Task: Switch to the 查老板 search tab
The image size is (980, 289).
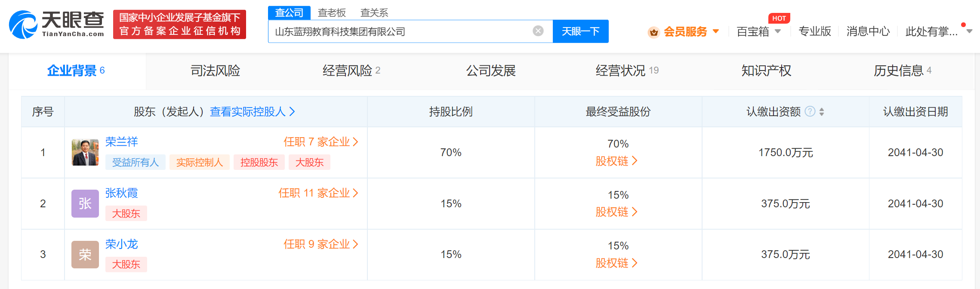Action: pyautogui.click(x=332, y=13)
